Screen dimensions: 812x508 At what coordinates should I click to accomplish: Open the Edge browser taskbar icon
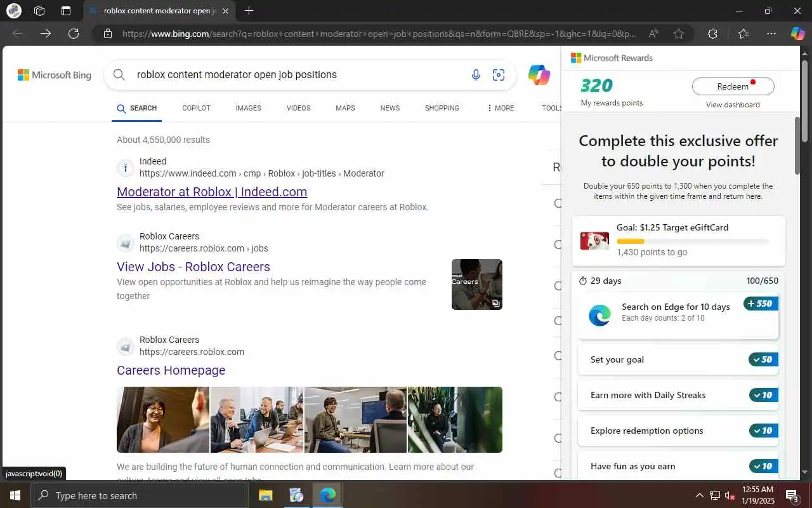[x=327, y=495]
